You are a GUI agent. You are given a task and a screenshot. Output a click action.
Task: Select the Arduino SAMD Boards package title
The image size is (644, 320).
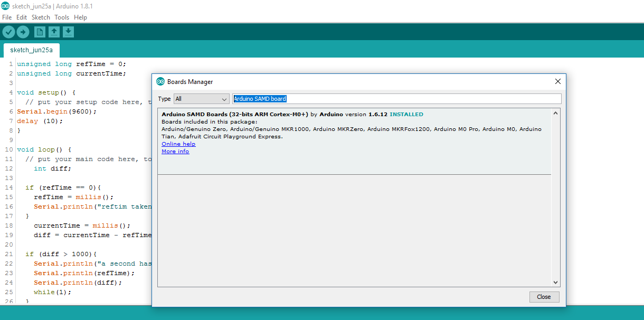click(235, 114)
